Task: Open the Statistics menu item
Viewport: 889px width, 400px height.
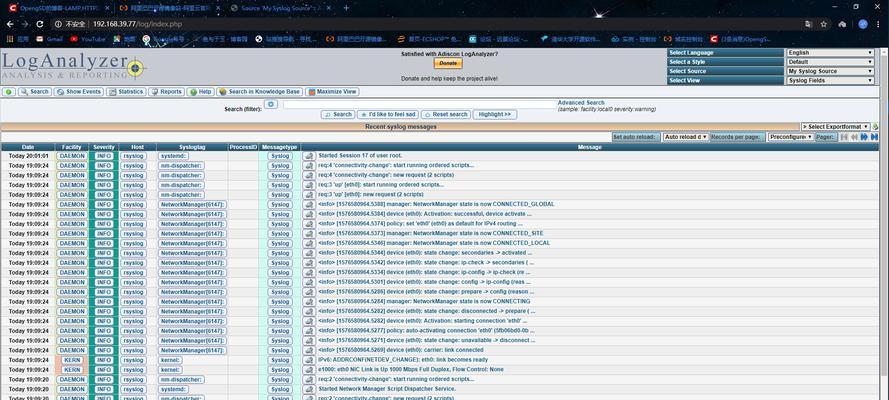Action: point(126,92)
